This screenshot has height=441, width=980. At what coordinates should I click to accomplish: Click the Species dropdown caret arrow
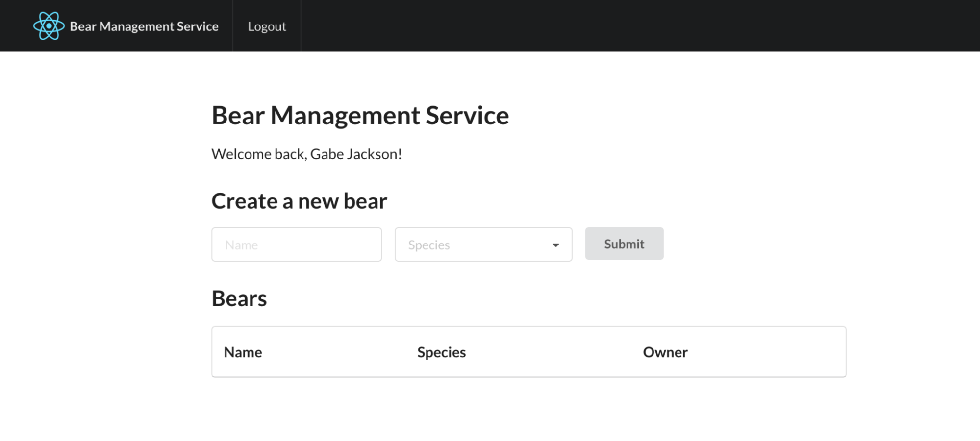click(555, 245)
